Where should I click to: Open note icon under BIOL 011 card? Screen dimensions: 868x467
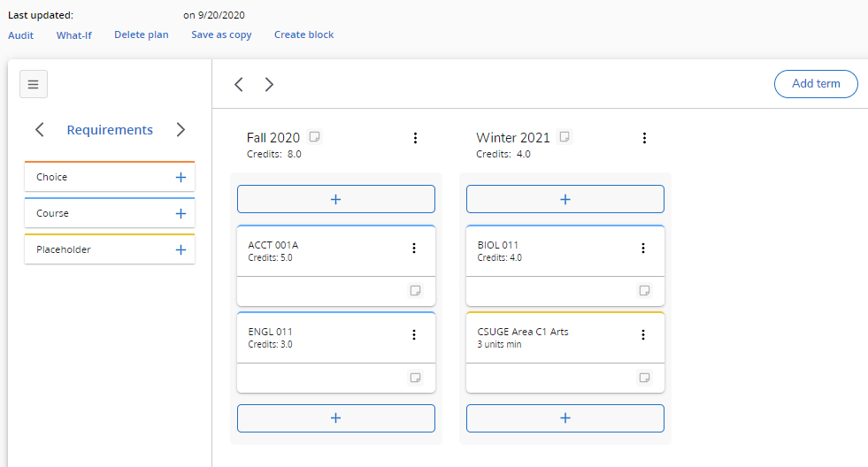[x=644, y=291]
